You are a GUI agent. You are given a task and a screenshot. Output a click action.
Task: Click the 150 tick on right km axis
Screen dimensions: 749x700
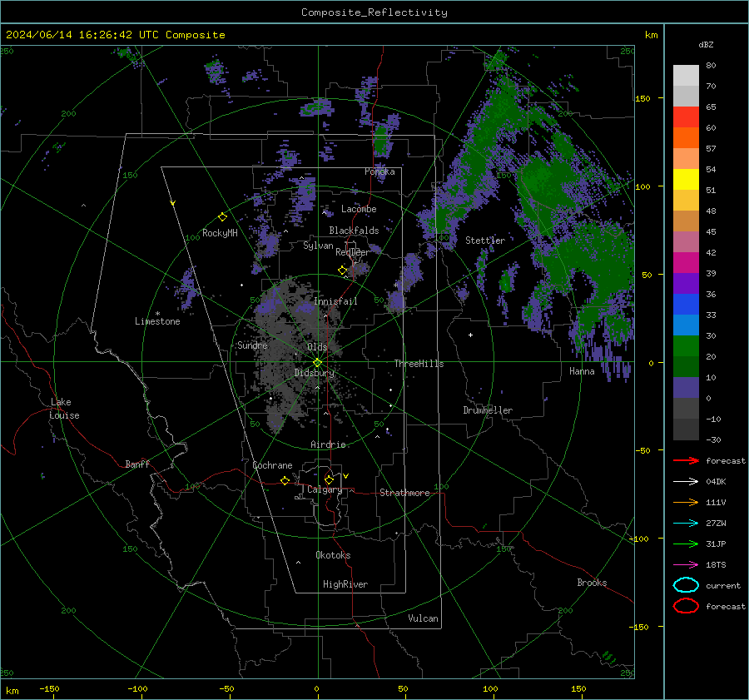coord(642,98)
